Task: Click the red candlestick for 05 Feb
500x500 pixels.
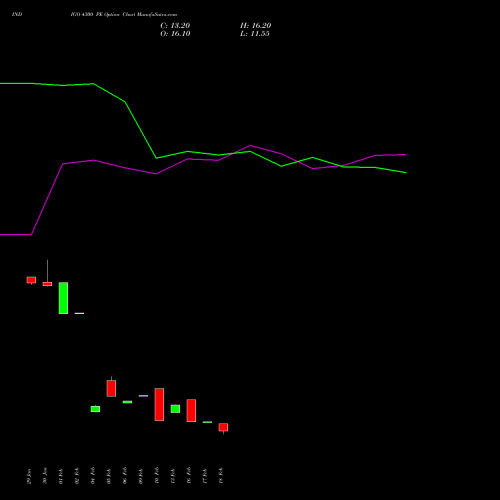Action: coord(111,388)
